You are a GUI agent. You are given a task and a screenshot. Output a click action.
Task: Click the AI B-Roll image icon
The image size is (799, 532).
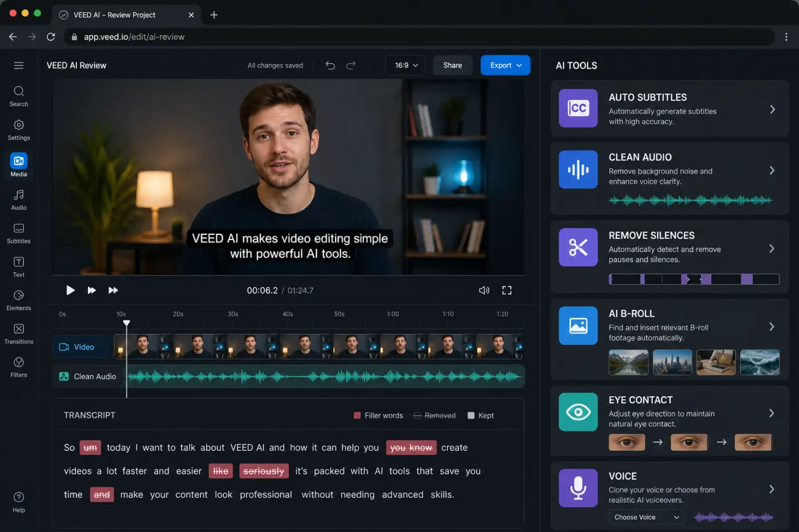click(578, 326)
